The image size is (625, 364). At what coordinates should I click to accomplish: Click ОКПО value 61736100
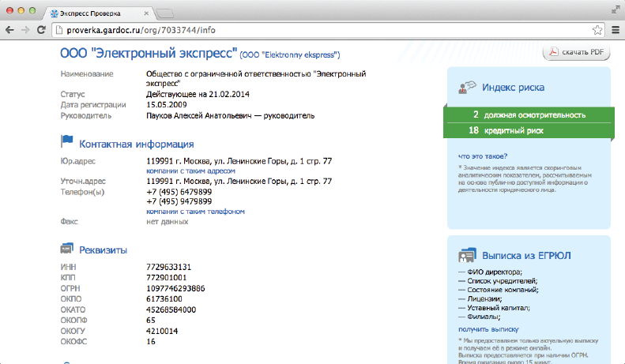pos(164,299)
